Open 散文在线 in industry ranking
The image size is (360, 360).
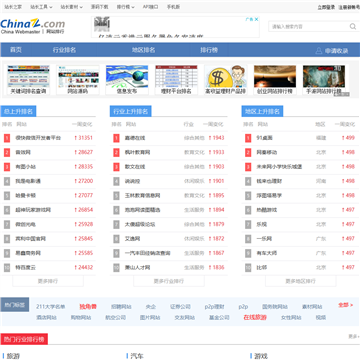point(135,167)
